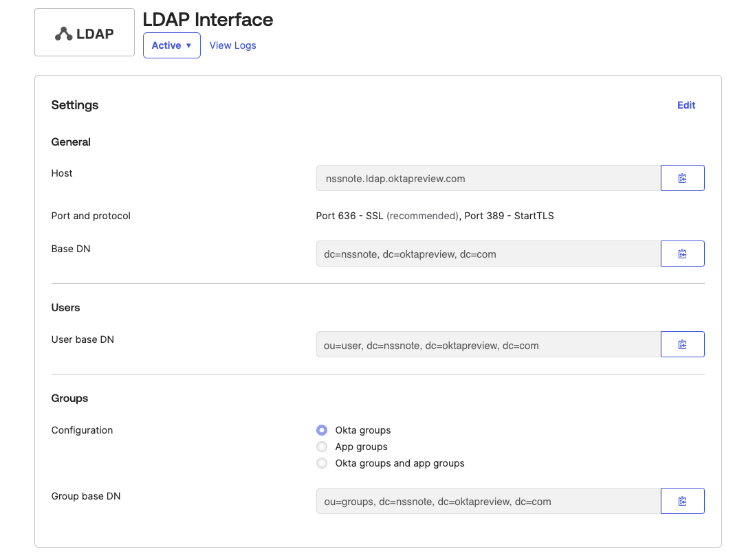Copy the Base DN value
The height and width of the screenshot is (560, 744).
[x=682, y=253]
